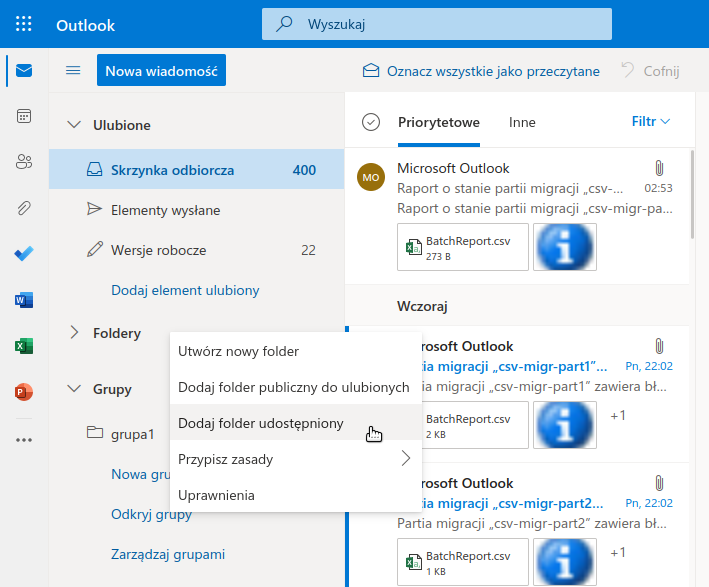The image size is (709, 587).
Task: Click the 'Nowa wiadomość' button
Action: (x=161, y=71)
